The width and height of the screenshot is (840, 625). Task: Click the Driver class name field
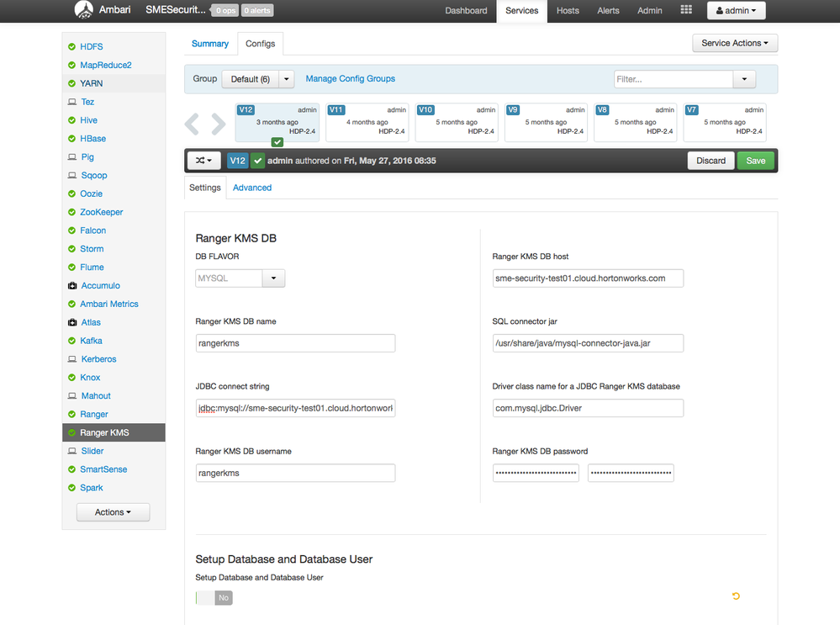588,408
